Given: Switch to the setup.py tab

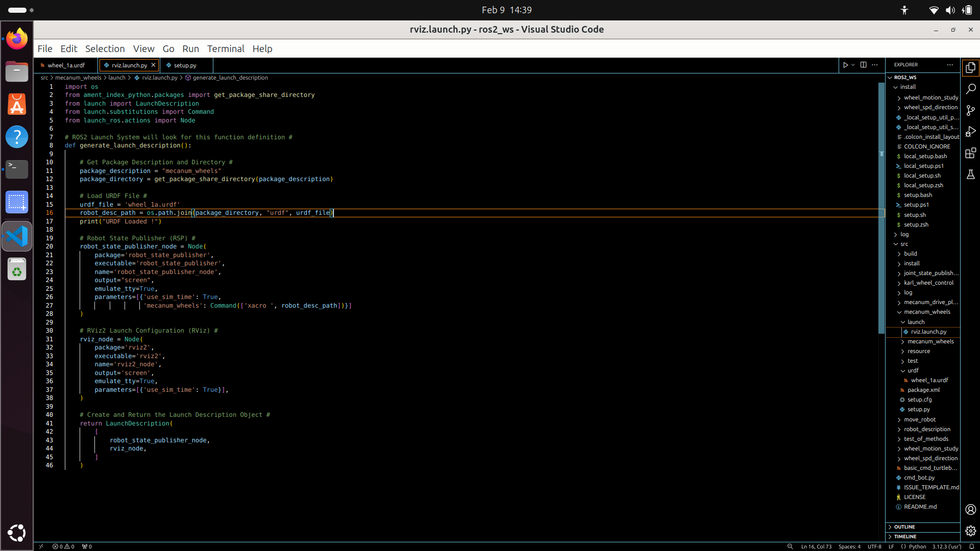Looking at the screenshot, I should coord(185,65).
